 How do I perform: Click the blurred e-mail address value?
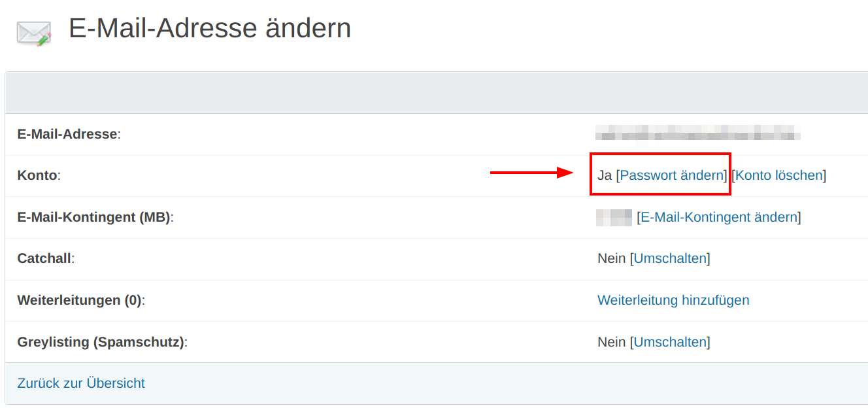point(698,135)
